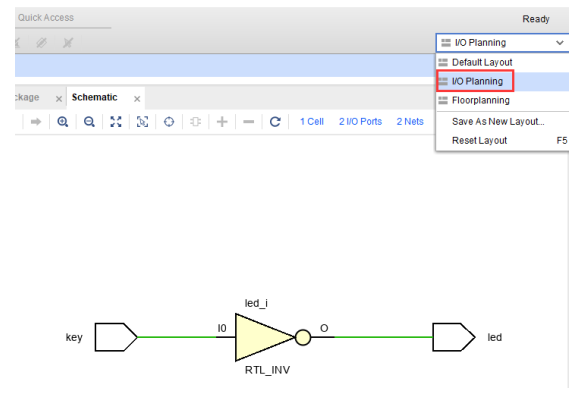The width and height of the screenshot is (578, 396).
Task: Click the I0 pin label
Action: click(222, 328)
